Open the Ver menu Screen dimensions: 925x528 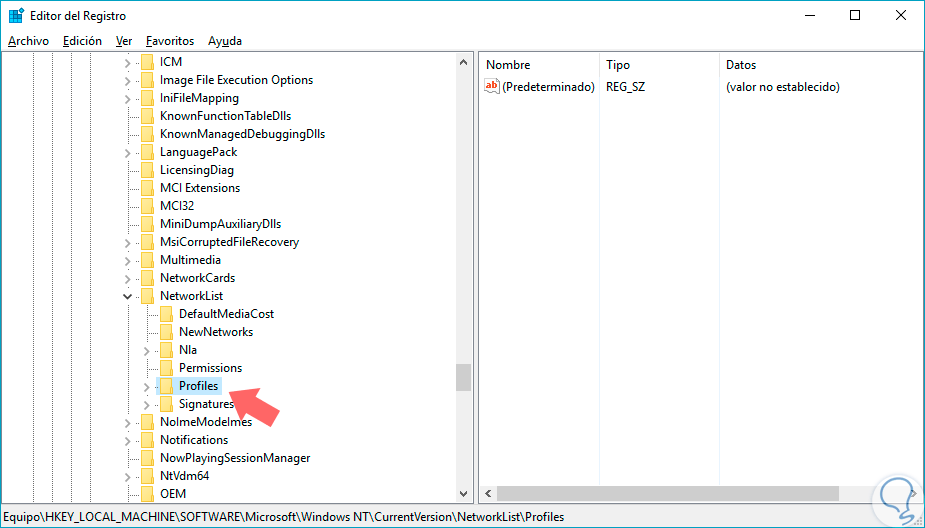pyautogui.click(x=124, y=41)
